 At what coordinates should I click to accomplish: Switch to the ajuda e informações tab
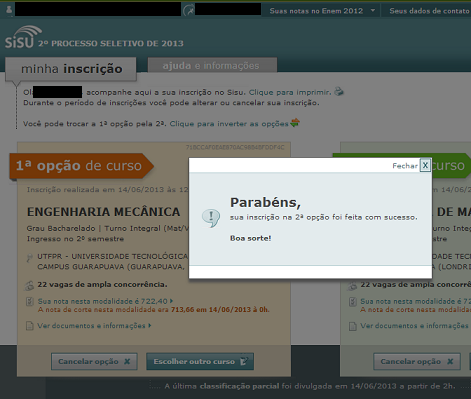tap(212, 65)
